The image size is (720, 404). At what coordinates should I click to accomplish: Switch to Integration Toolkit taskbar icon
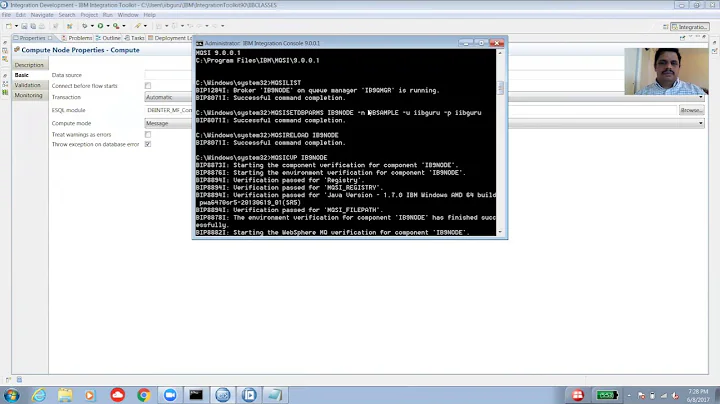point(223,395)
